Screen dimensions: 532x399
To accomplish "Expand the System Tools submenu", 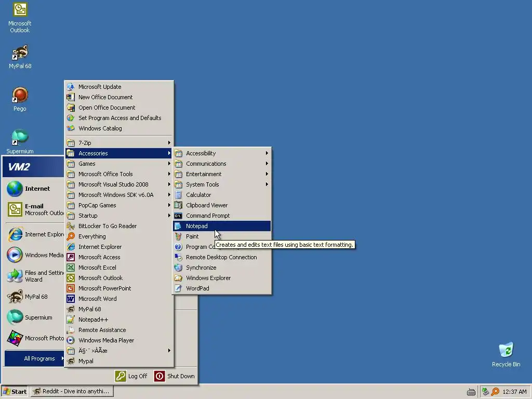I will pos(222,184).
